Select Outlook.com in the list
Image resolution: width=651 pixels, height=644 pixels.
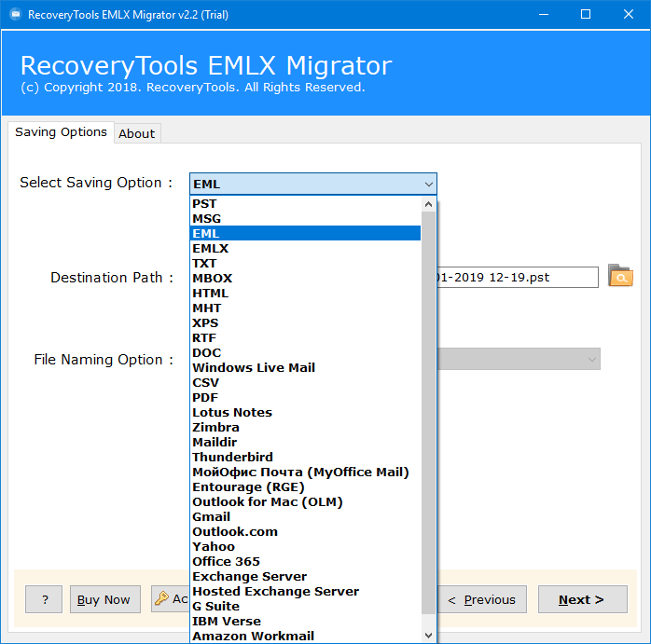(305, 532)
